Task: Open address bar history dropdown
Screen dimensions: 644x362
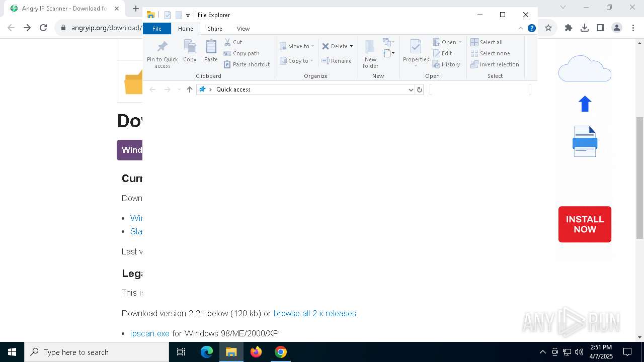Action: 411,89
